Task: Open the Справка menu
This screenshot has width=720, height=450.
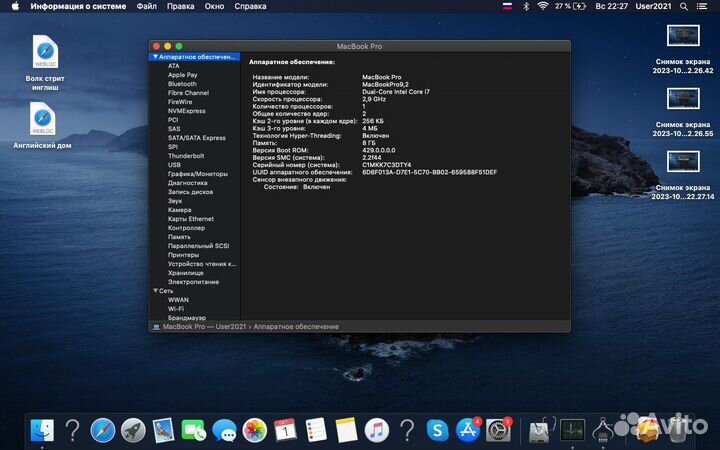Action: [x=250, y=6]
